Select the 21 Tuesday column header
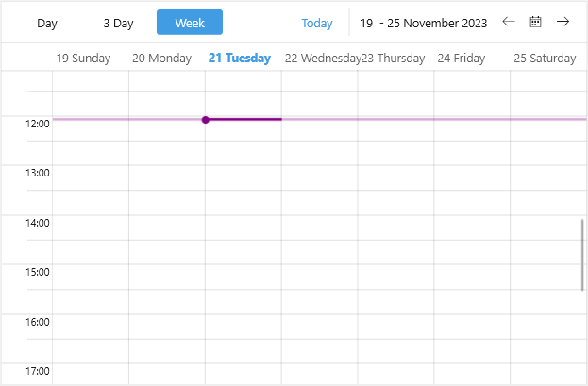588x386 pixels. [240, 58]
